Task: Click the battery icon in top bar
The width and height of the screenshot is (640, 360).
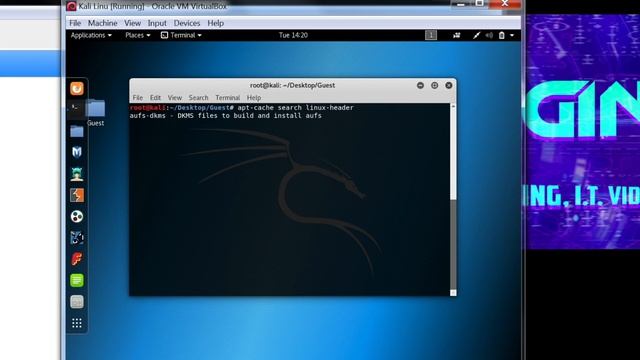Action: click(502, 35)
